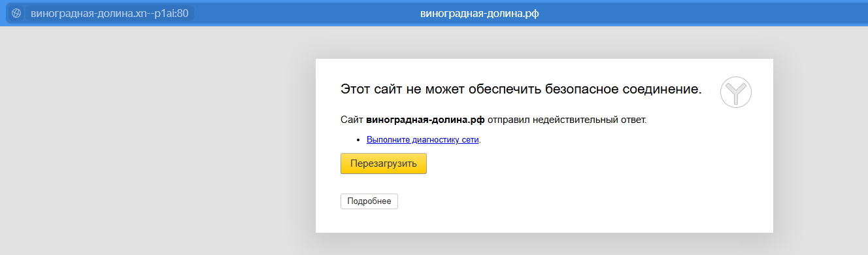Open the 'Выполните диагностику сети' link
Viewport: 868px width, 255px height.
[423, 140]
